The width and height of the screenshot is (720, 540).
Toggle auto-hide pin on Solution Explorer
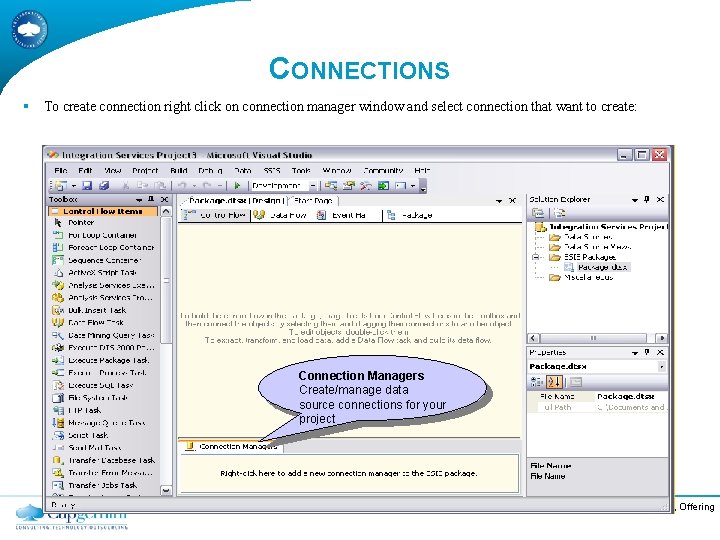pos(647,199)
